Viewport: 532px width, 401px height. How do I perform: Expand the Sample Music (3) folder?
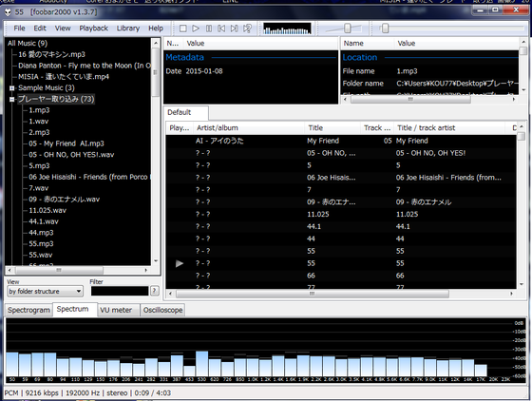(11, 88)
